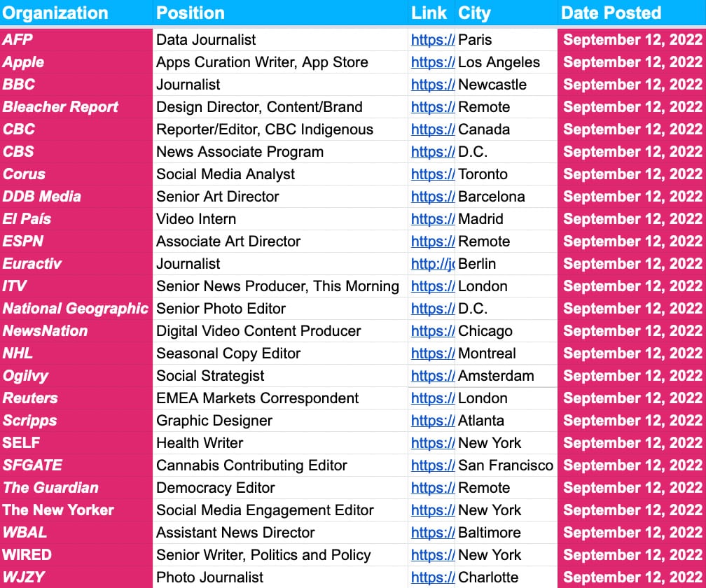Image resolution: width=706 pixels, height=588 pixels.
Task: Click the San Francisco city cell
Action: click(x=505, y=465)
